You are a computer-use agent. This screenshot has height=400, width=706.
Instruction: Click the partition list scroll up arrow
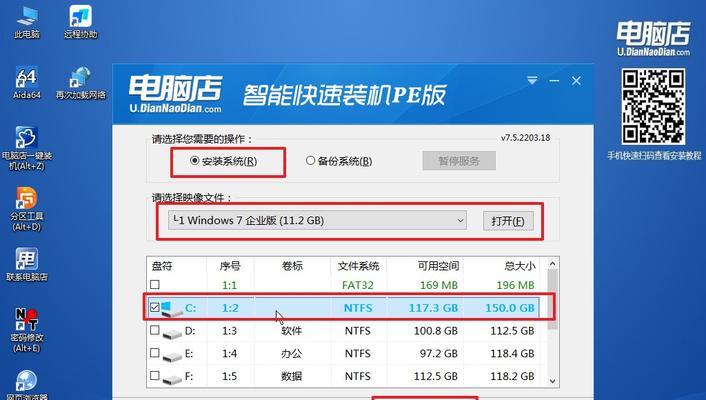(x=552, y=264)
